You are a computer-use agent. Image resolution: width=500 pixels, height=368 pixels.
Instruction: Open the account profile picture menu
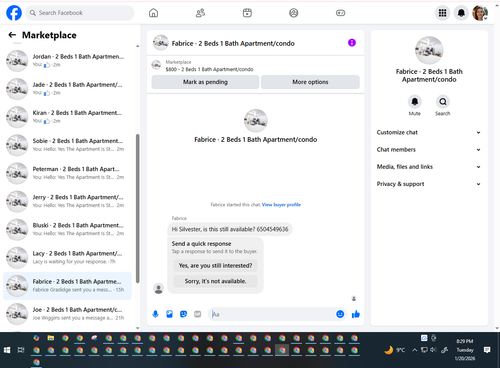point(480,13)
